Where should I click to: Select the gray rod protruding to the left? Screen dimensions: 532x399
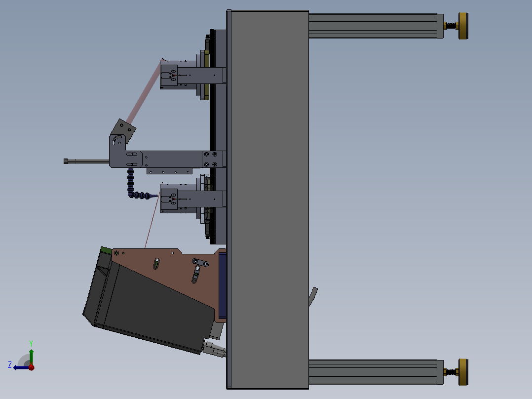point(86,161)
